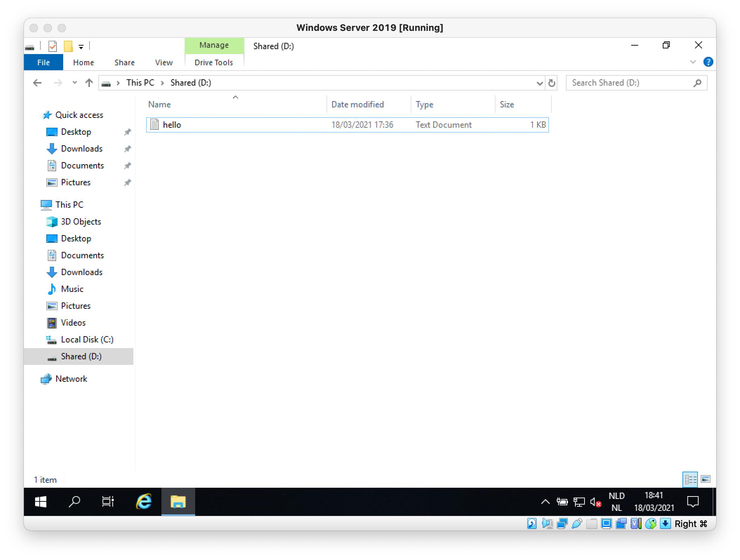Open Explorer help question mark icon
Viewport: 740px width, 560px height.
coord(708,62)
